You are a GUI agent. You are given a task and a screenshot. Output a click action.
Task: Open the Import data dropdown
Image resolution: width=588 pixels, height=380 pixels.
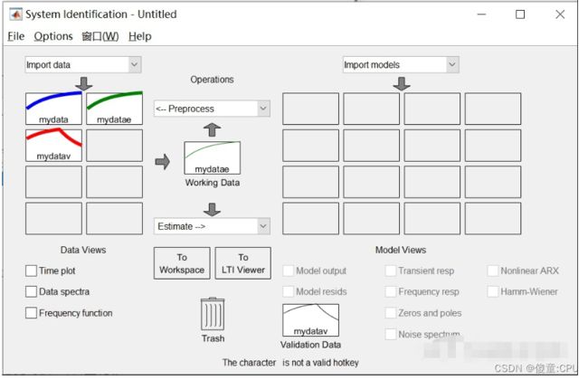point(83,65)
